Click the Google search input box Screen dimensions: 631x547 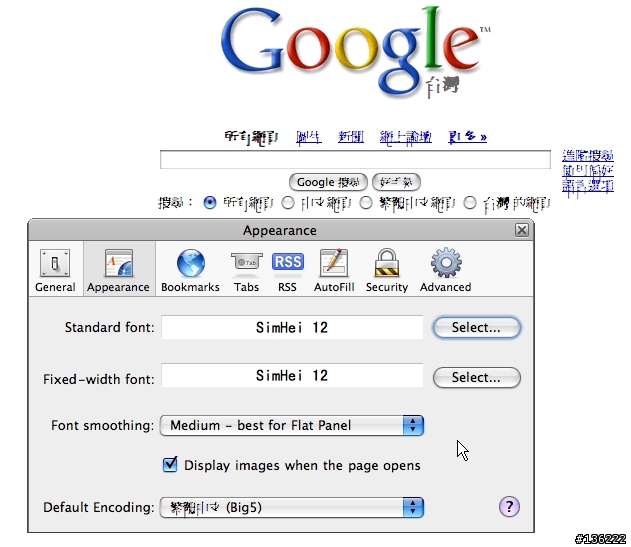(355, 159)
